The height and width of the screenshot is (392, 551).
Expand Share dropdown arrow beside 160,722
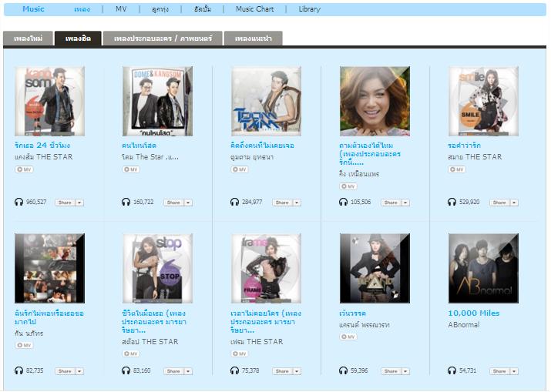pos(188,203)
